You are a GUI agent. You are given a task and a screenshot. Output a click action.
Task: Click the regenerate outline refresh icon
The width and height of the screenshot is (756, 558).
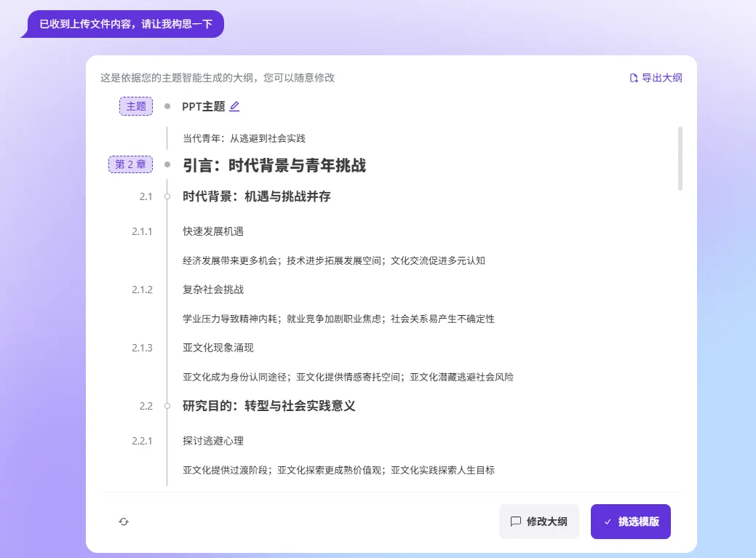click(124, 522)
